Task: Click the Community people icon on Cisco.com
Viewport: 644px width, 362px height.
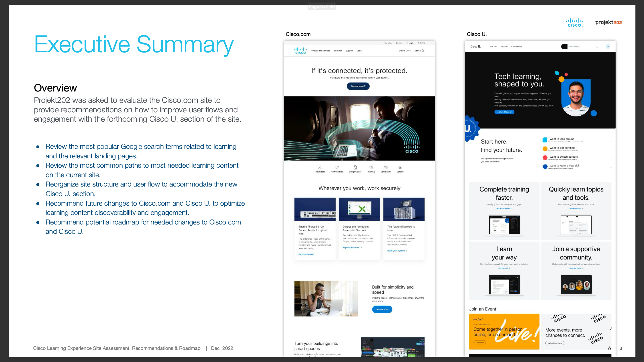Action: tap(385, 167)
